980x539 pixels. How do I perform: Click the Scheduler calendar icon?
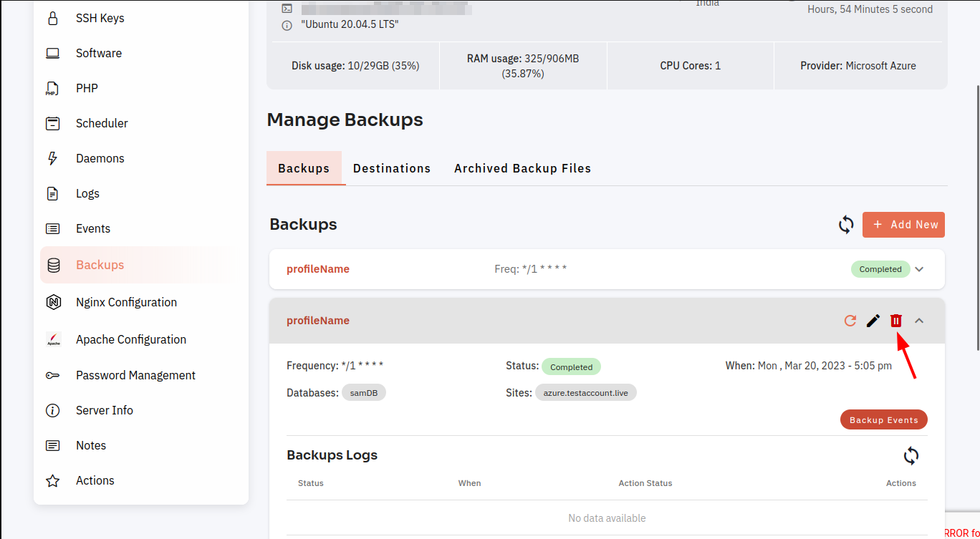tap(52, 123)
